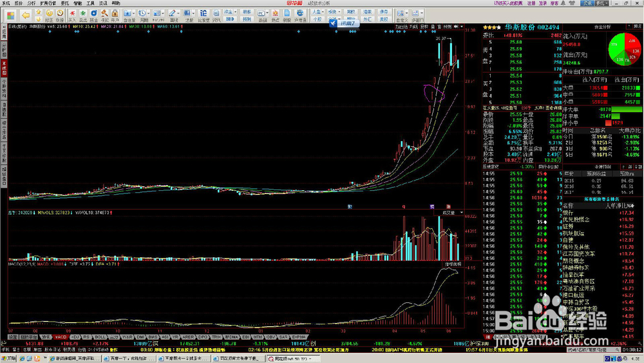
Task: Open the 扩展行情 menu
Action: 48,3
